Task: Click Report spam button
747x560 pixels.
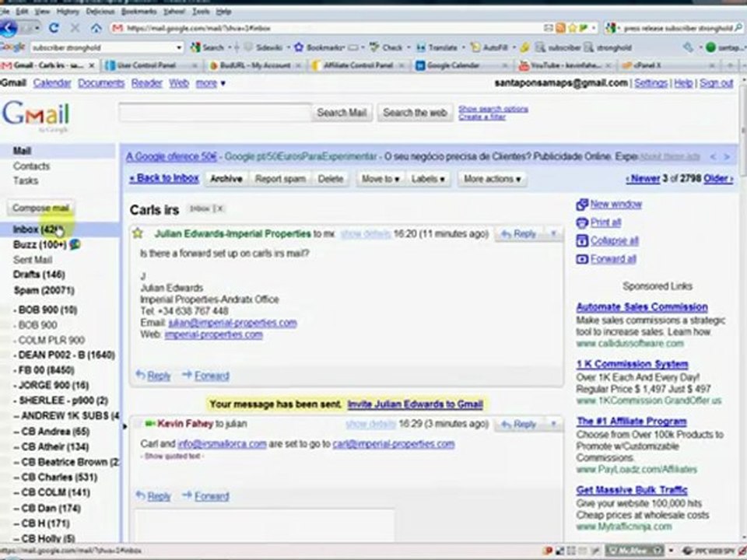Action: pyautogui.click(x=280, y=179)
